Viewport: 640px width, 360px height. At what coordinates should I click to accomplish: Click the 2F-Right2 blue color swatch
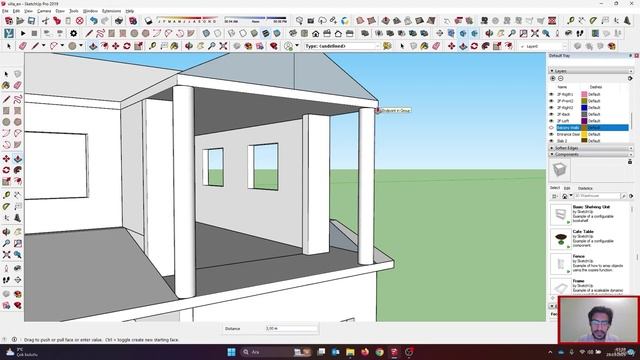[584, 108]
